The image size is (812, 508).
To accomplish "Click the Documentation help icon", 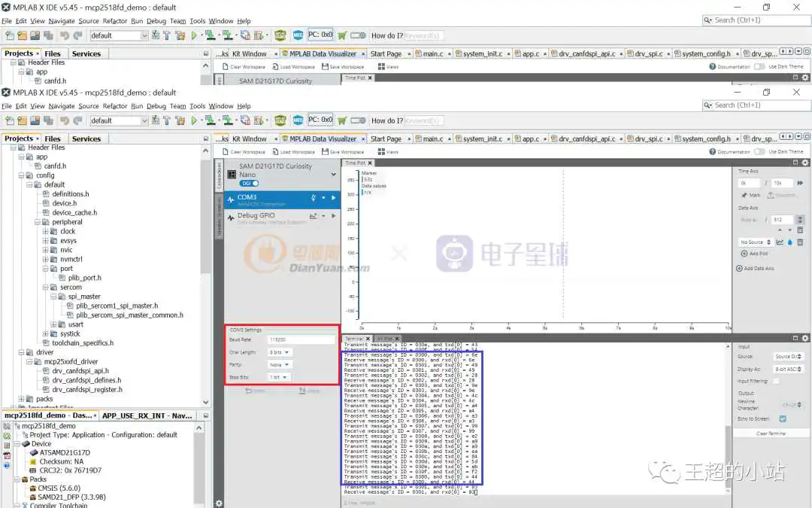I will click(x=713, y=151).
